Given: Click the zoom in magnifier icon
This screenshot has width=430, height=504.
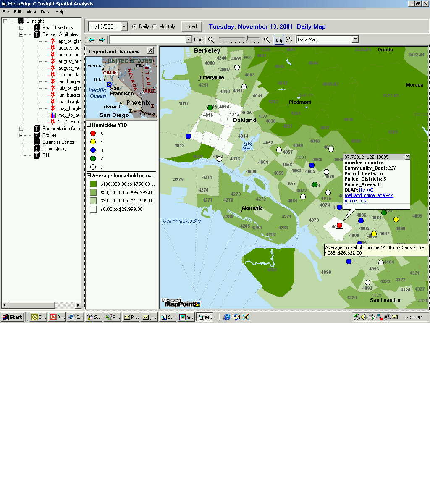Looking at the screenshot, I should pos(267,39).
